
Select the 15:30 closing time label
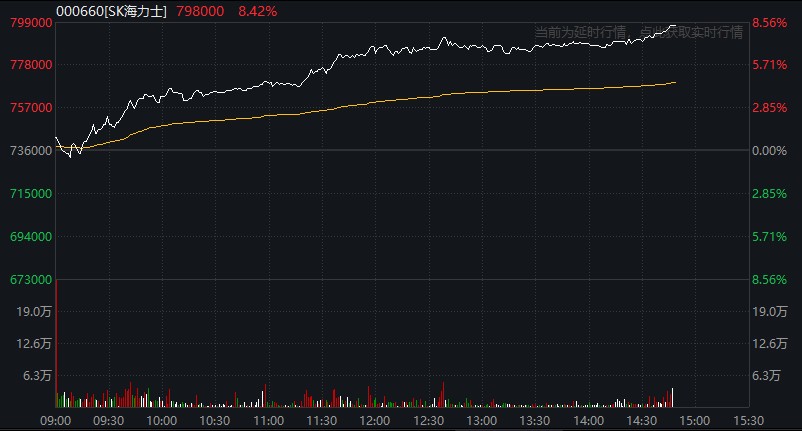tap(749, 421)
